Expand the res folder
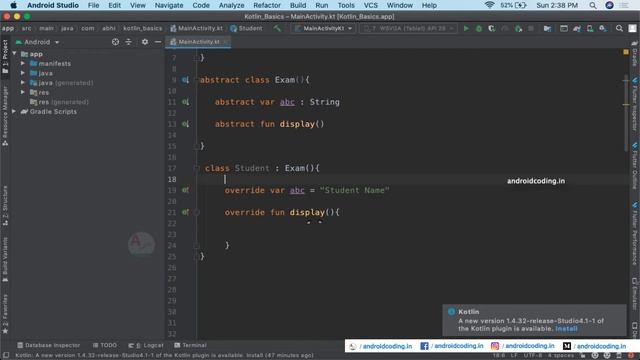The image size is (640, 360). click(x=23, y=92)
